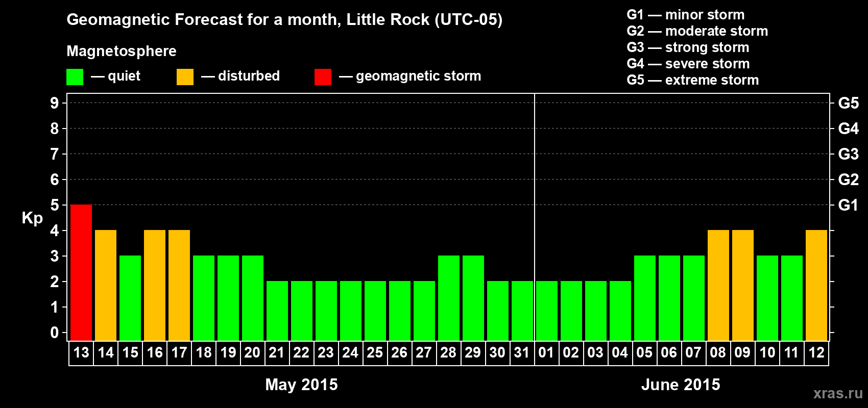Click the June 2015 month label
This screenshot has width=868, height=408.
click(x=681, y=385)
